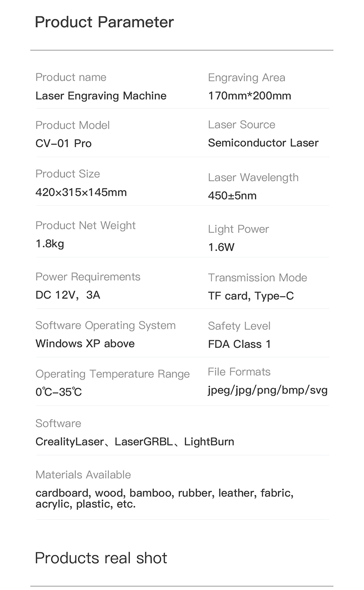Select the FDA Class 1 safety level
The width and height of the screenshot is (364, 590).
(x=240, y=344)
